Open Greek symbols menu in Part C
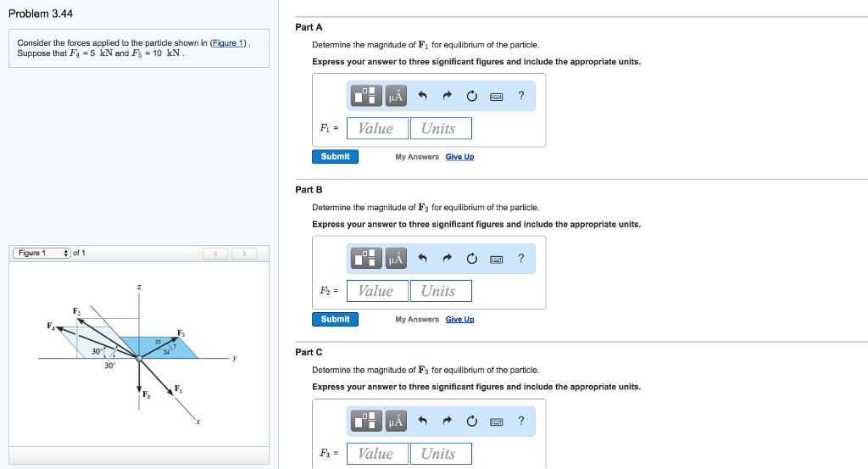The image size is (868, 469). [x=396, y=421]
